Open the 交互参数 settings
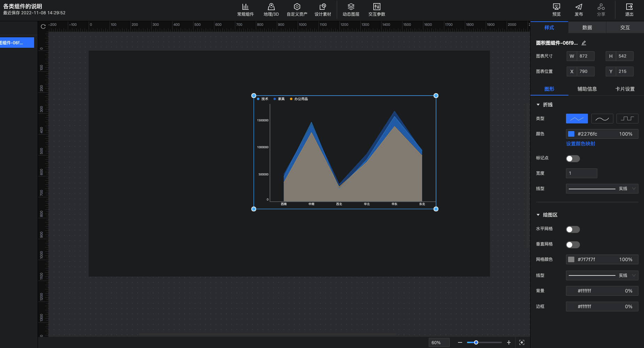The height and width of the screenshot is (348, 644). tap(377, 10)
